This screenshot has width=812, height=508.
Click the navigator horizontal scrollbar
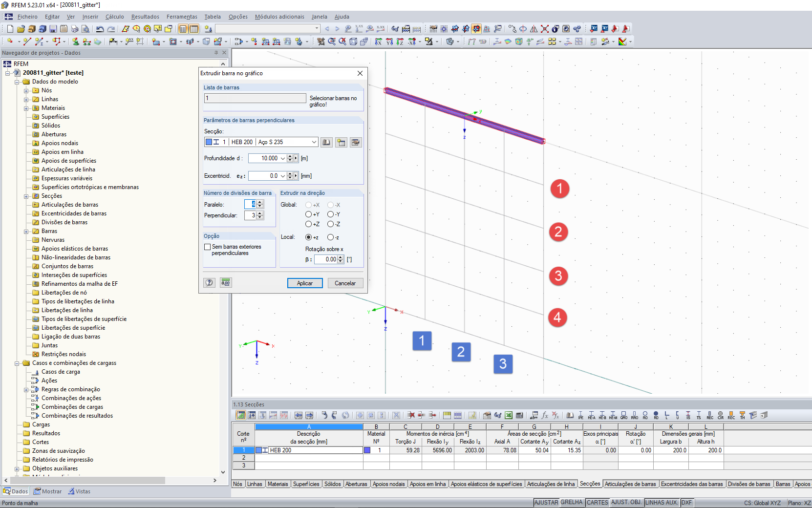87,481
